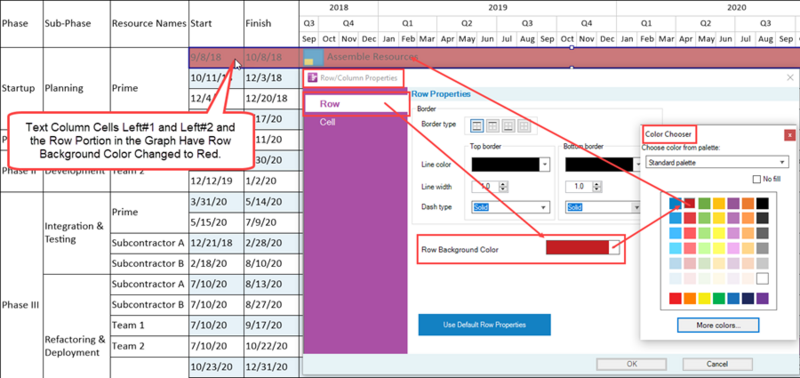Click the Finish cell 12/3/18
This screenshot has width=800, height=378.
271,78
